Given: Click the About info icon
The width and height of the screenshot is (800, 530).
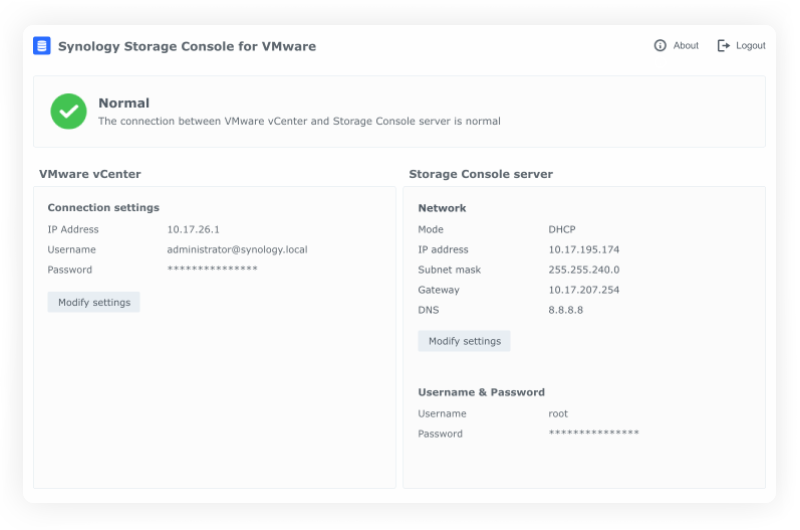Looking at the screenshot, I should point(660,45).
